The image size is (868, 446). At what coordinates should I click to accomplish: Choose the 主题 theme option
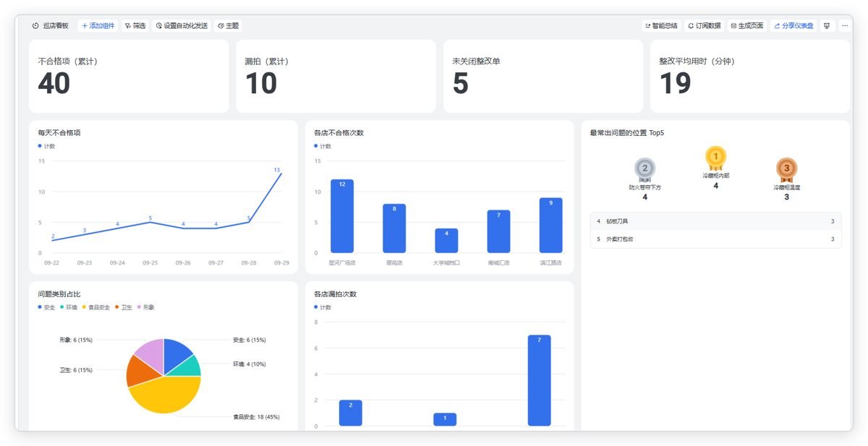click(229, 26)
